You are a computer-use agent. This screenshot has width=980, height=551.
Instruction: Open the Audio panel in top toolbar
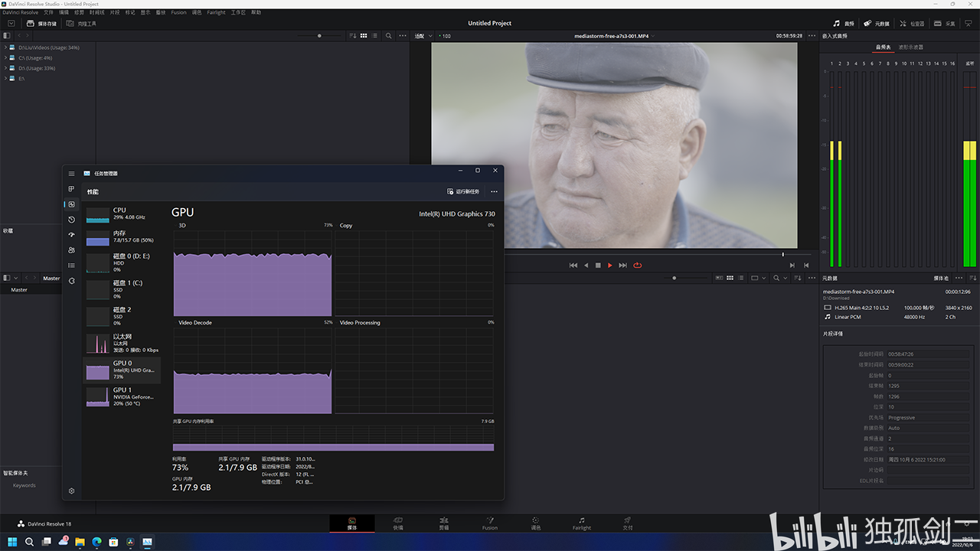pos(844,24)
